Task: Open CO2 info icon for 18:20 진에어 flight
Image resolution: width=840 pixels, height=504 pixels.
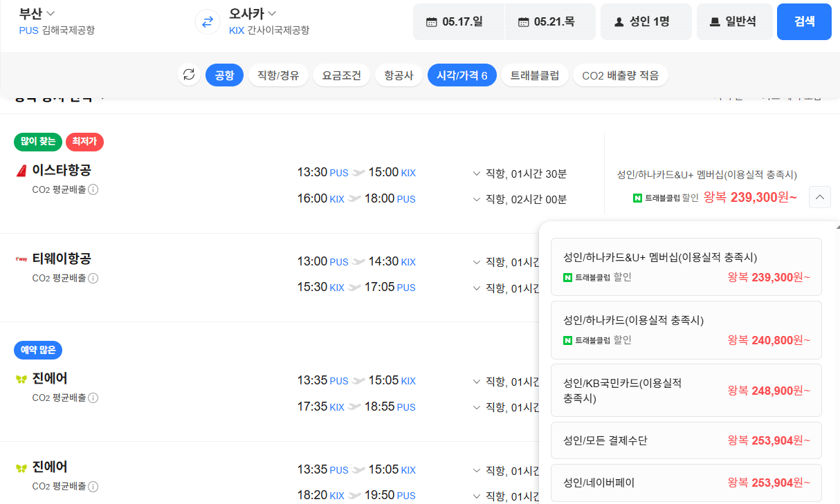Action: click(x=93, y=486)
